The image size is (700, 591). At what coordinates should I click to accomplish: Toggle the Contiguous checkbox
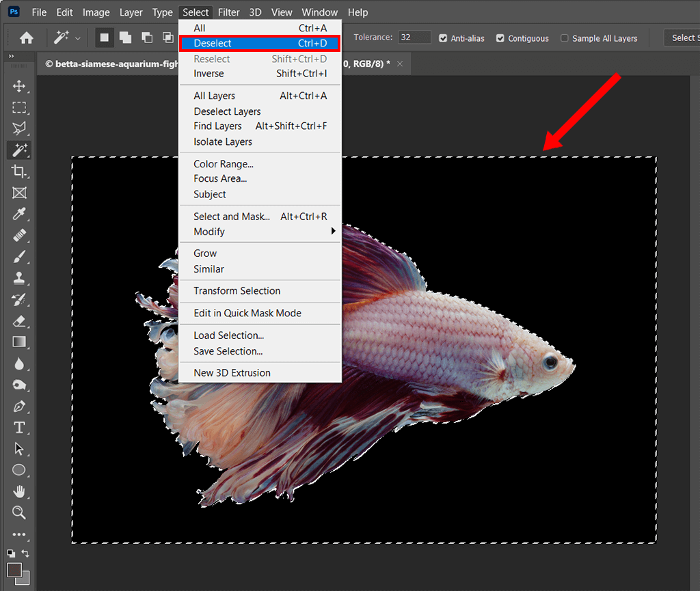[500, 38]
